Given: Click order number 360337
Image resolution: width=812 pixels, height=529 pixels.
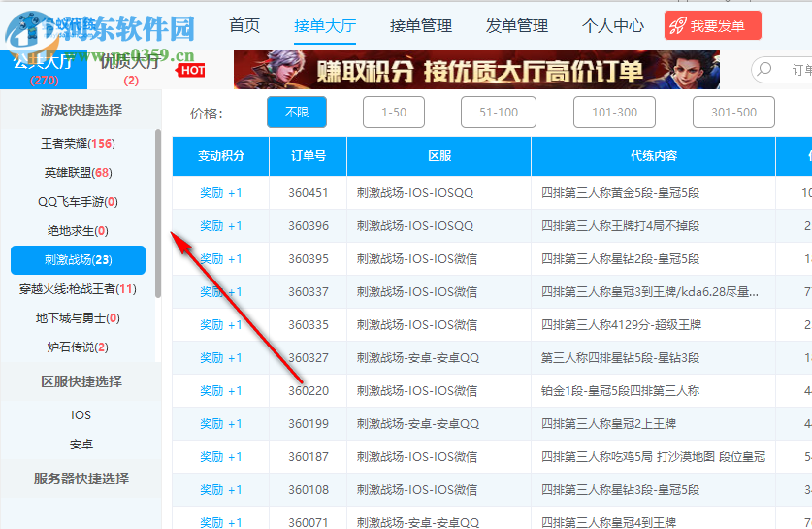Looking at the screenshot, I should point(309,292).
